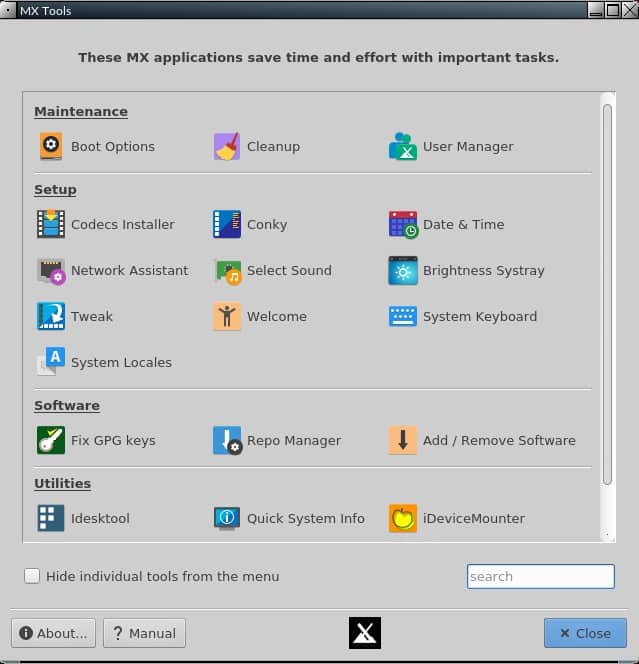
Task: Open the Idesktool icon
Action: click(x=51, y=518)
